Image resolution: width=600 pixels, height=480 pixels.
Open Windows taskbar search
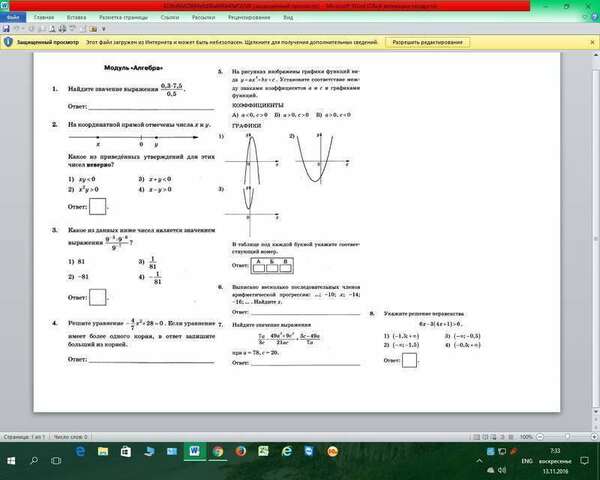[x=34, y=460]
